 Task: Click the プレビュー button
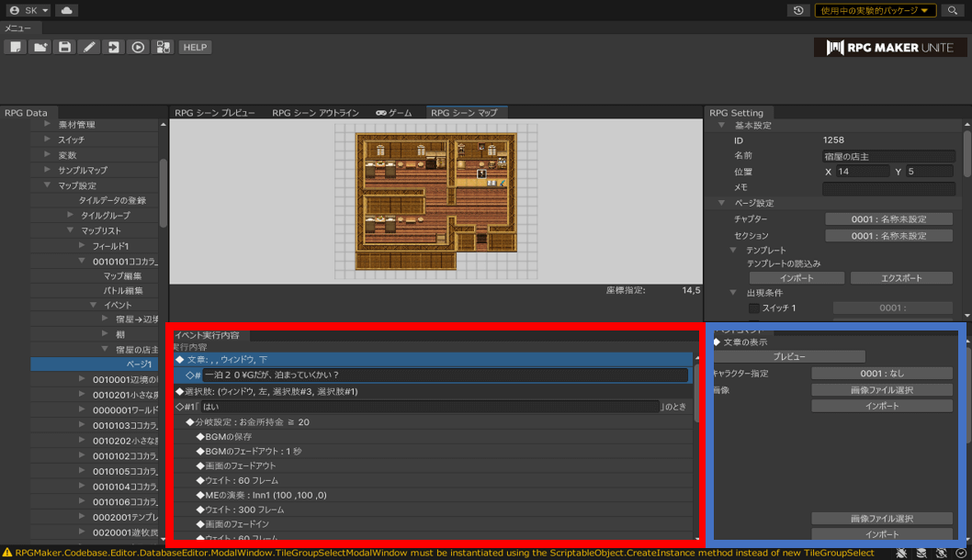tap(789, 356)
